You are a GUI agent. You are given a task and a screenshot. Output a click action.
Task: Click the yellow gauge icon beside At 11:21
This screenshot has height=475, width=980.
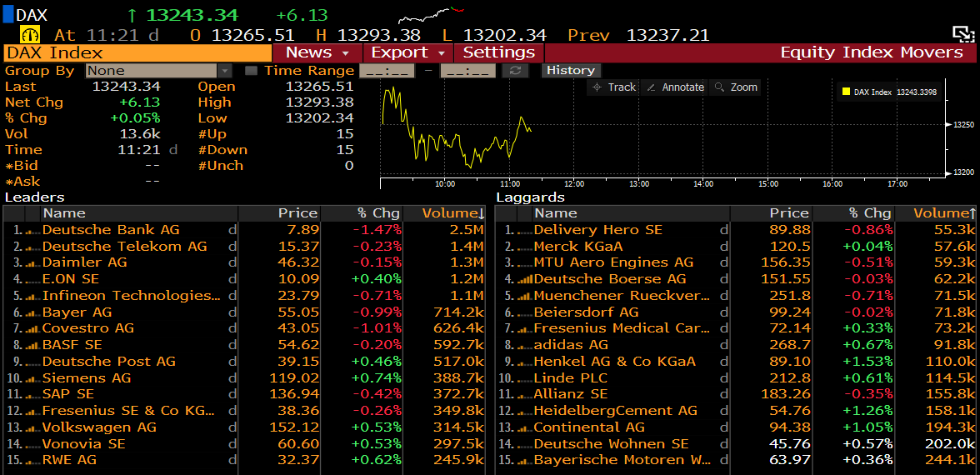pos(30,33)
